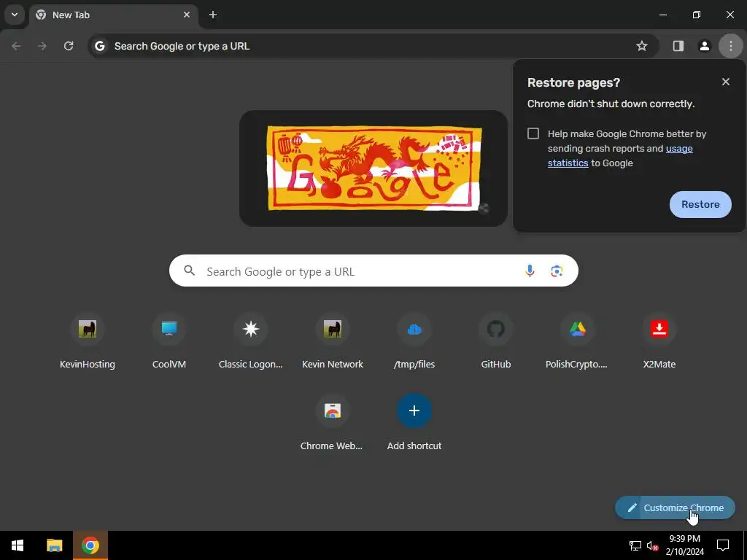Image resolution: width=747 pixels, height=560 pixels.
Task: Click the Chrome taskbar icon
Action: (90, 545)
